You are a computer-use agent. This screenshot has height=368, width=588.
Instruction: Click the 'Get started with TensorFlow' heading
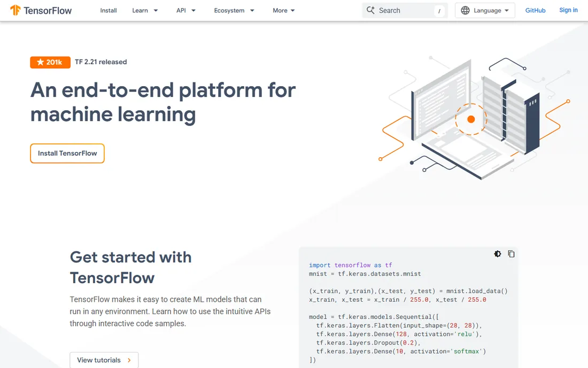coord(130,267)
